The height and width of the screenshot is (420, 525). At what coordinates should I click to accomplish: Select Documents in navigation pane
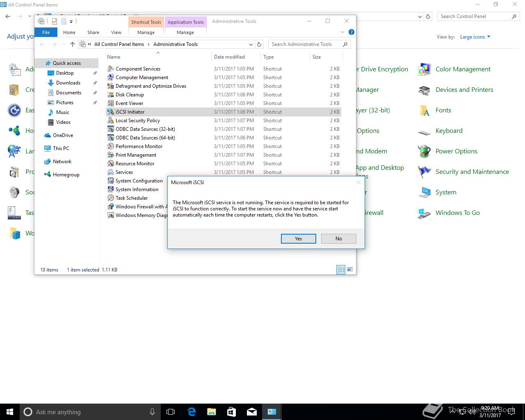tap(68, 93)
